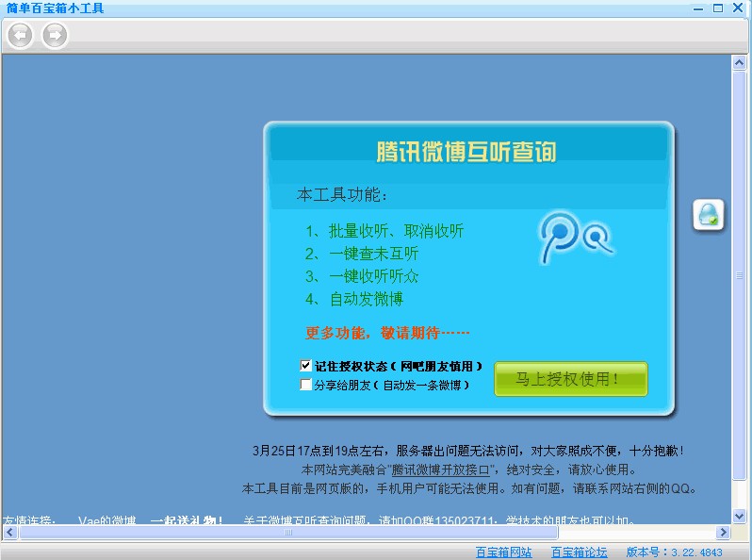
Task: Click the 腾讯微博互听查询 title text
Action: [466, 151]
